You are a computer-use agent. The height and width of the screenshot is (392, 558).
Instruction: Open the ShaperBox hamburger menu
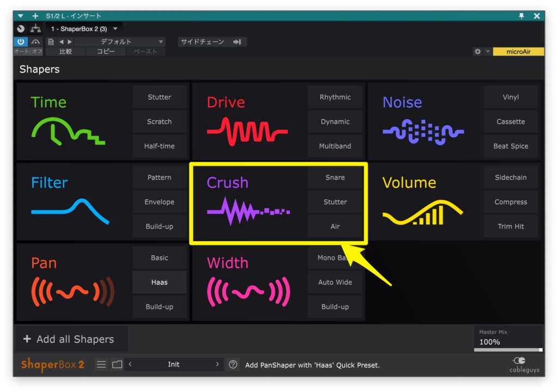[101, 365]
